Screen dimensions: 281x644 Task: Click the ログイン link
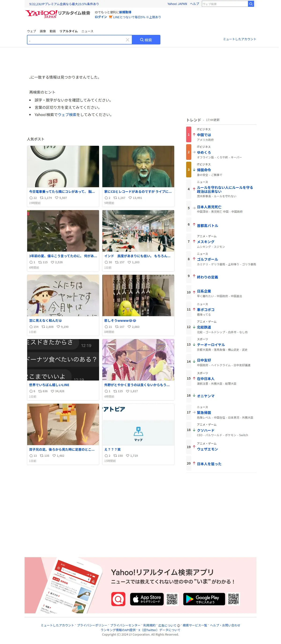coord(101,17)
